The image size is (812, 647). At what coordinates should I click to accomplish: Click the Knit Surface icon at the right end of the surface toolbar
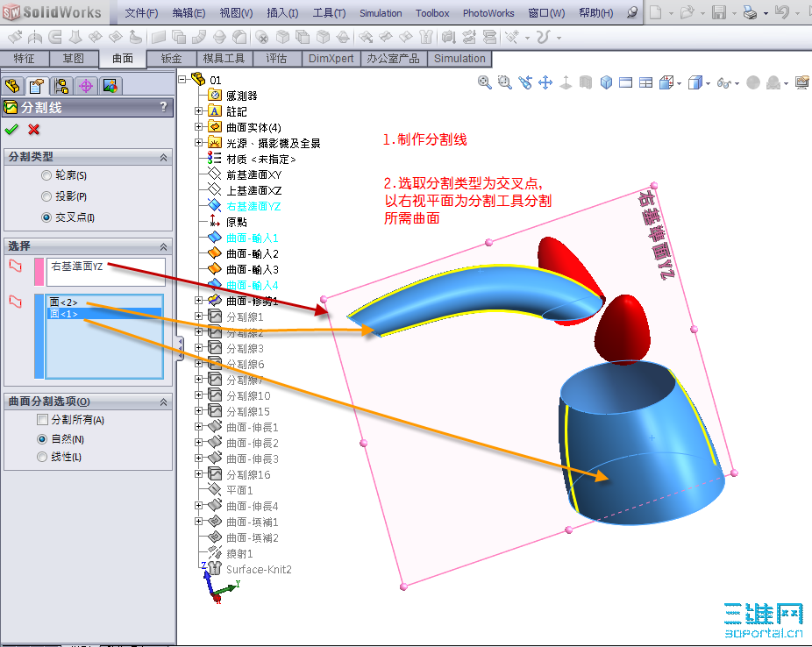coord(426,37)
